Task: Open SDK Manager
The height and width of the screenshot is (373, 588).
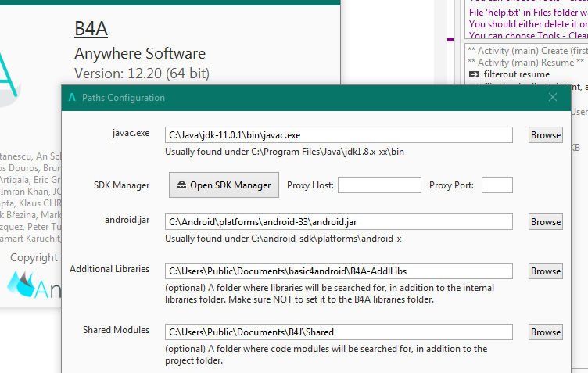Action: coord(224,185)
